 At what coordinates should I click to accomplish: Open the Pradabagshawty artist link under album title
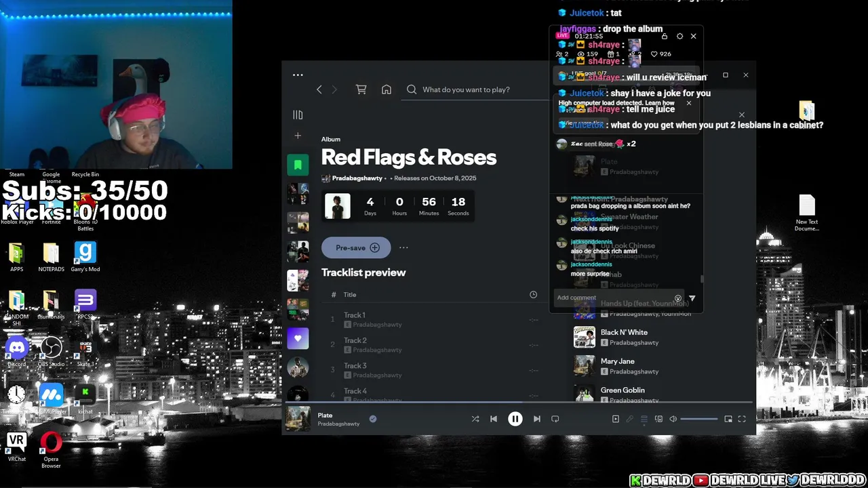click(357, 178)
